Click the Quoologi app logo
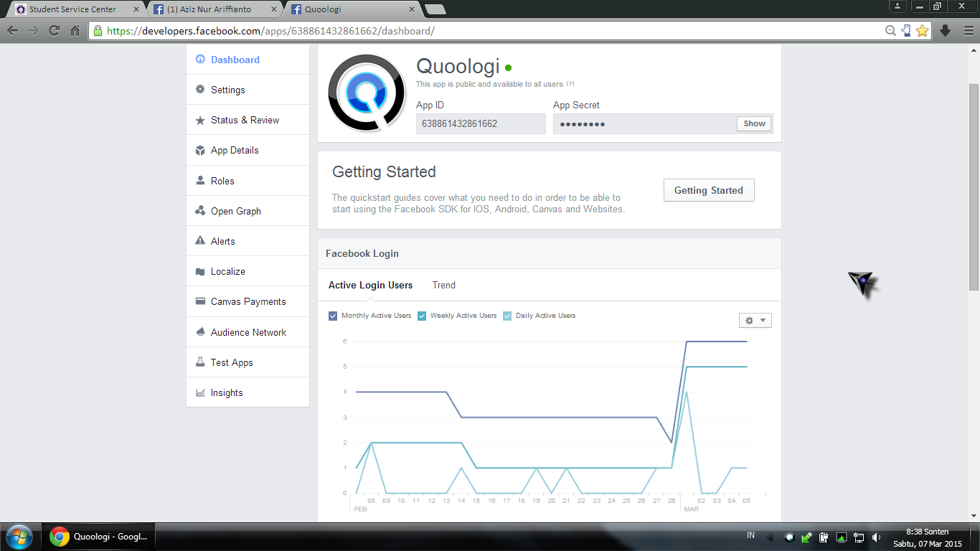The height and width of the screenshot is (551, 980). 367,93
